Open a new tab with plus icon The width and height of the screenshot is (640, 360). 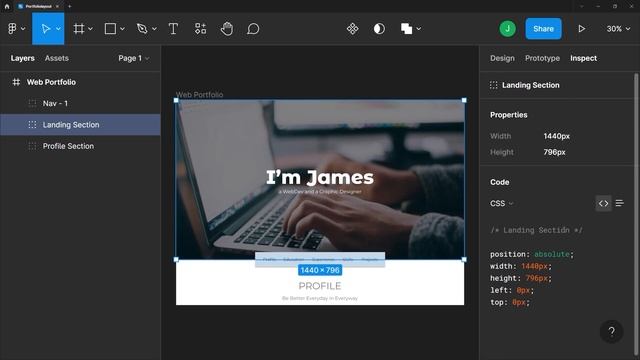coord(69,6)
